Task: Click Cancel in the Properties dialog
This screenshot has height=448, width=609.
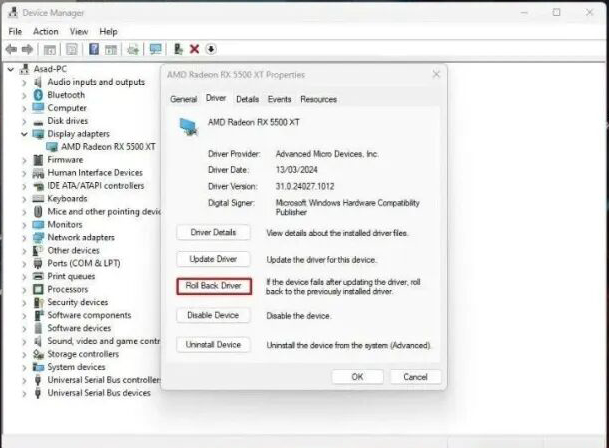Action: [x=415, y=377]
